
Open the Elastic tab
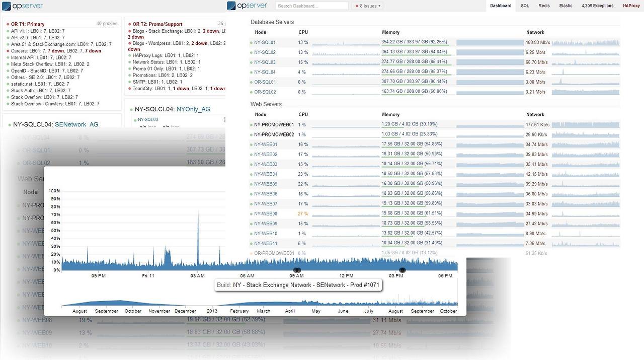click(566, 6)
